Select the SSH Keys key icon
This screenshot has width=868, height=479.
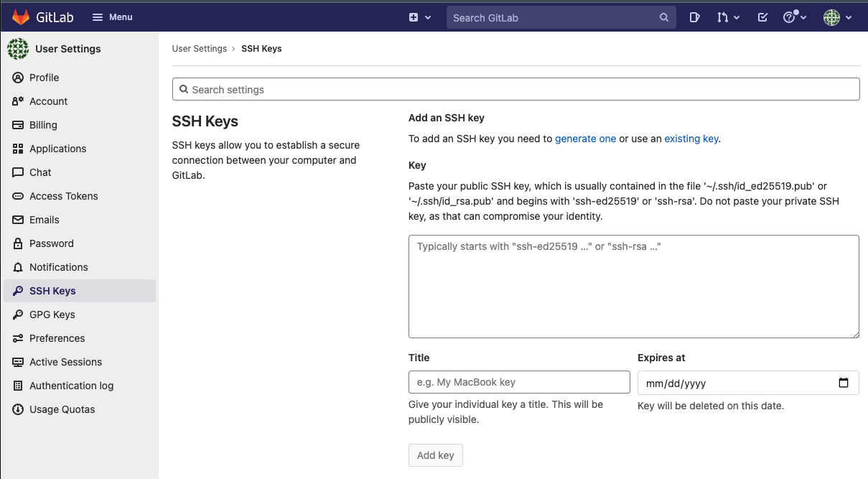point(18,291)
